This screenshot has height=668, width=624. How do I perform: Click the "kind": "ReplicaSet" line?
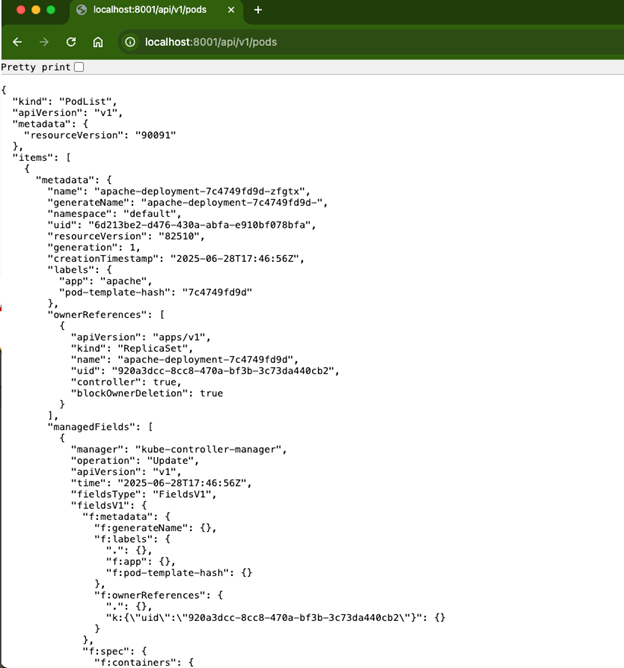coord(132,348)
